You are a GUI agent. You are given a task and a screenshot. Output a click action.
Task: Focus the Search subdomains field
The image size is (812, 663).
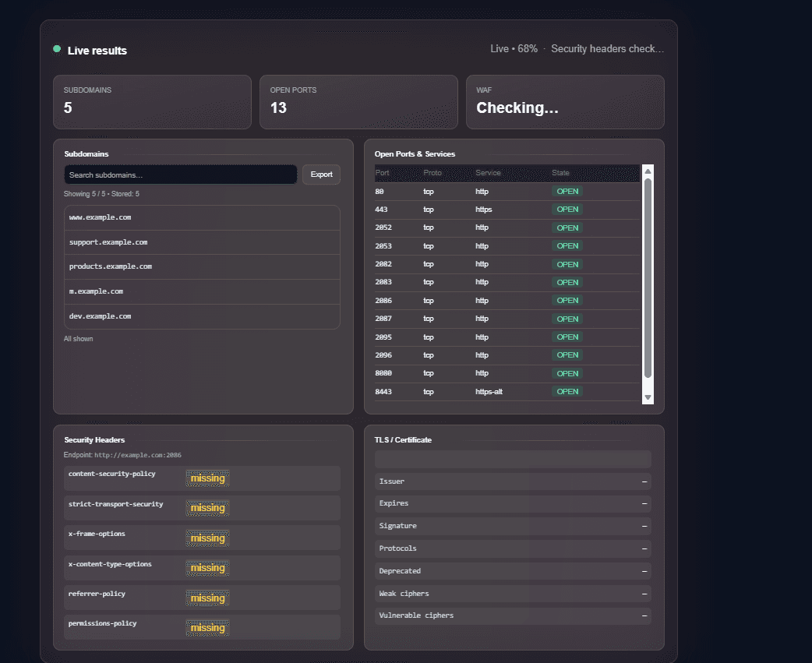coord(180,175)
